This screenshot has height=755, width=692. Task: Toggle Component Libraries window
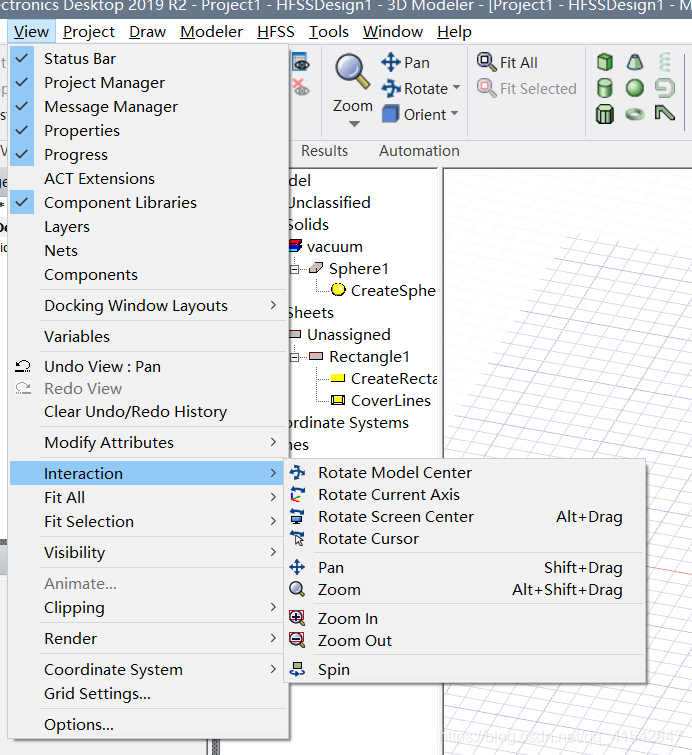point(149,203)
